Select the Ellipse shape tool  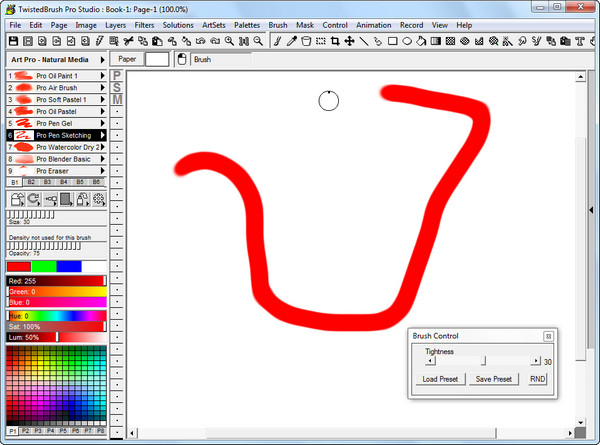(x=408, y=41)
